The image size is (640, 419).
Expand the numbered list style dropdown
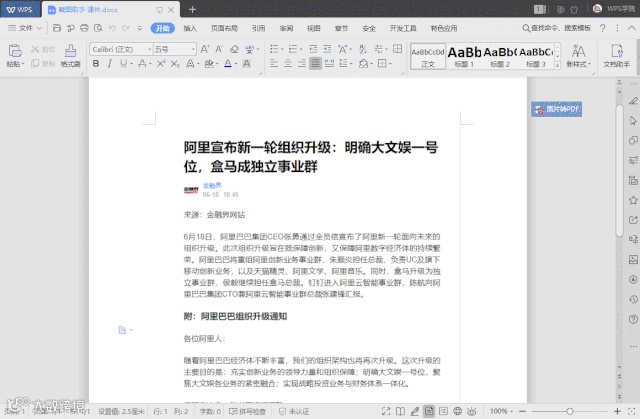click(x=301, y=49)
